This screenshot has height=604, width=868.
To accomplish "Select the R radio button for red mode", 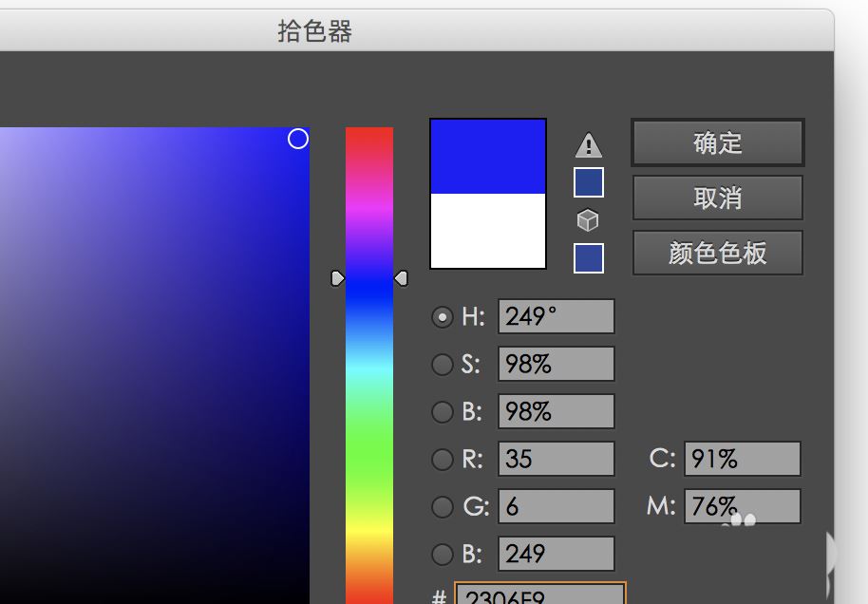I will 442,459.
